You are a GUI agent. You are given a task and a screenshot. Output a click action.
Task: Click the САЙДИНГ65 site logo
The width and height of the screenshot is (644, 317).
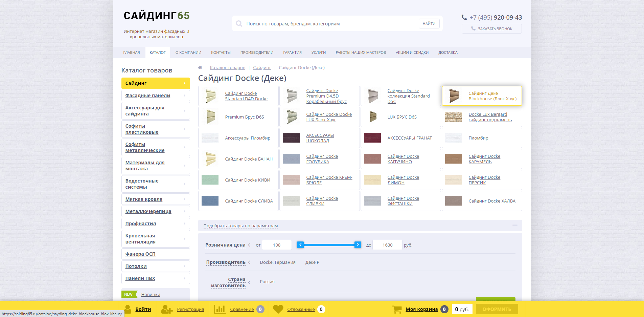(x=156, y=16)
